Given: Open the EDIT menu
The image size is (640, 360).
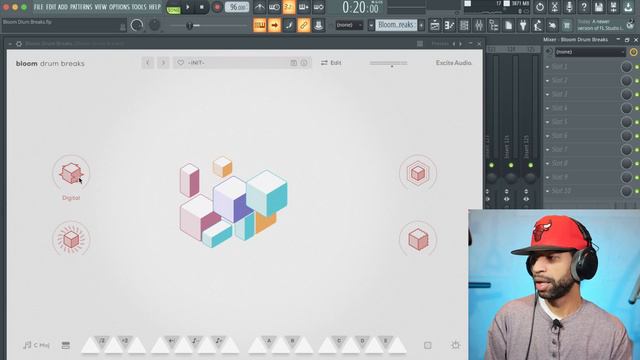Looking at the screenshot, I should tap(51, 7).
